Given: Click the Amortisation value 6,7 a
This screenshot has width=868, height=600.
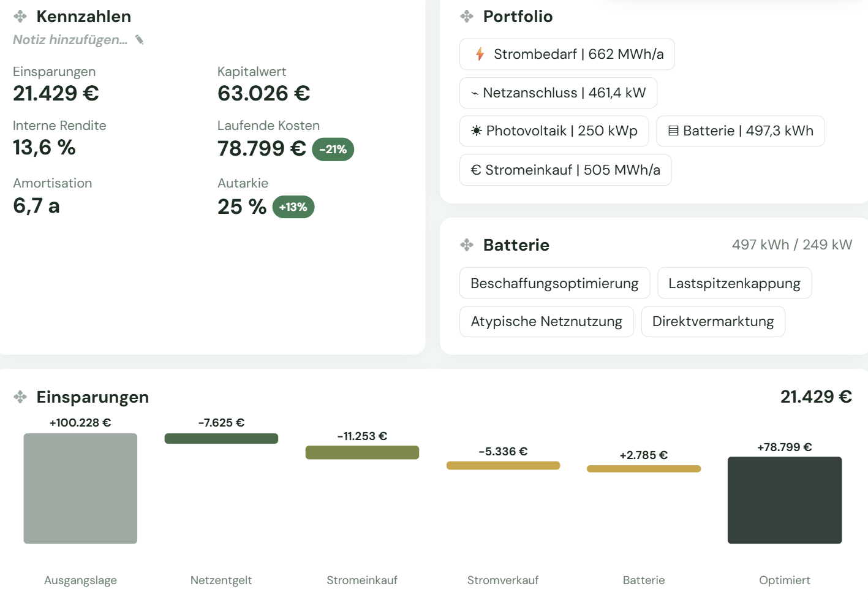Looking at the screenshot, I should point(36,206).
